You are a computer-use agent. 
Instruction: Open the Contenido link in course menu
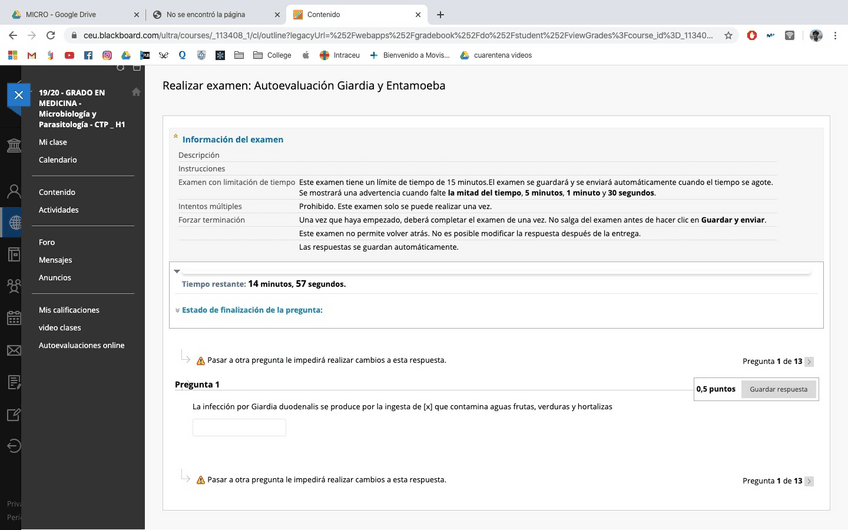58,192
